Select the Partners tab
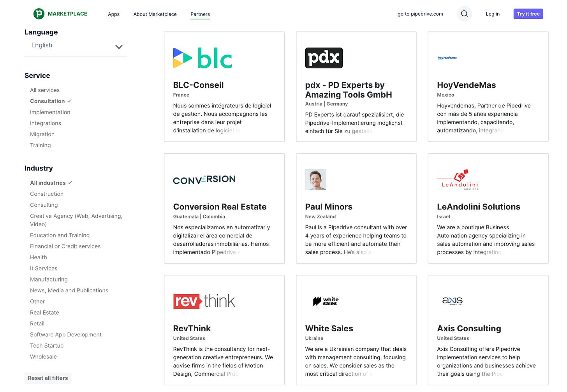 tap(200, 14)
